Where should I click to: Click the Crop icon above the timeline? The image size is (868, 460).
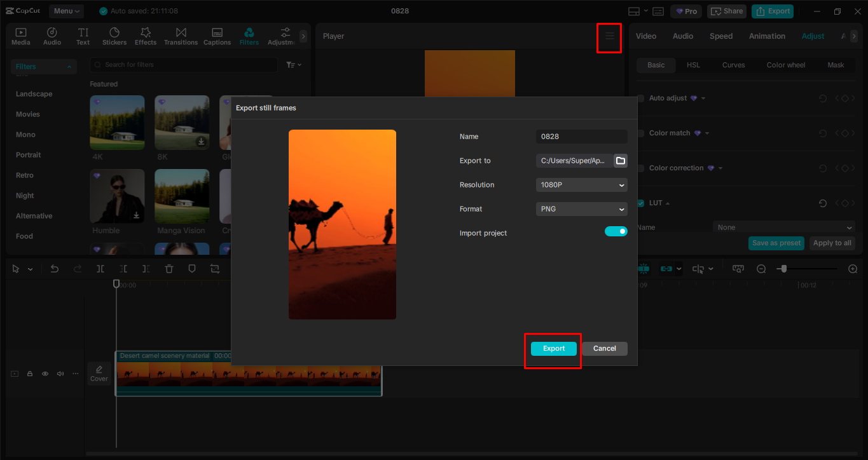pyautogui.click(x=214, y=268)
